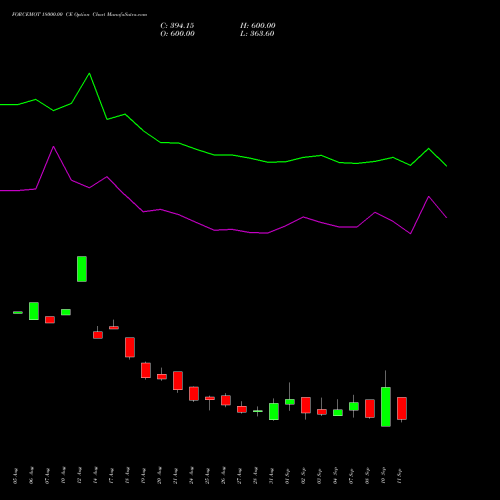500x500 pixels.
Task: Click the 26 Aug date label
Action: [224, 476]
